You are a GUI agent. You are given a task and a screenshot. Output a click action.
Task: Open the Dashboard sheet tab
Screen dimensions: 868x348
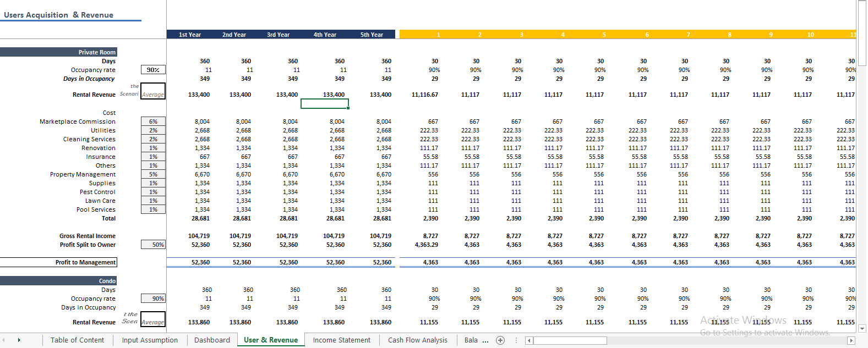click(212, 340)
